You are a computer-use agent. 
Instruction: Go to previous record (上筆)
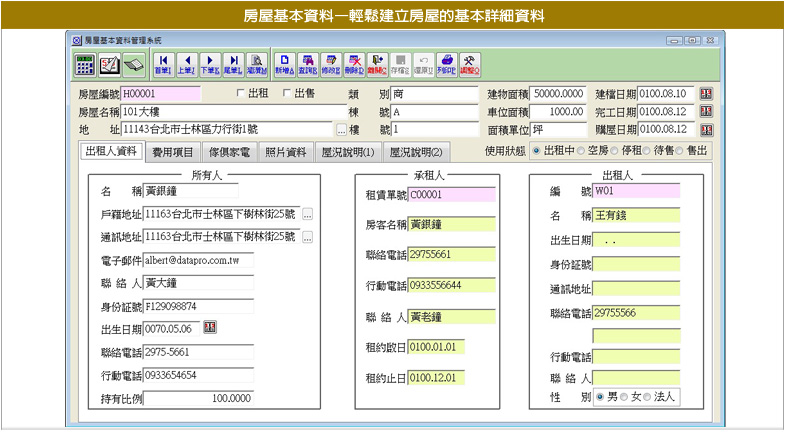[x=186, y=65]
